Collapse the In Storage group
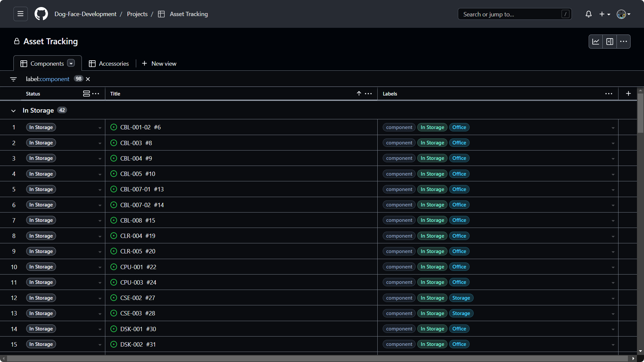The width and height of the screenshot is (644, 362). click(x=13, y=111)
